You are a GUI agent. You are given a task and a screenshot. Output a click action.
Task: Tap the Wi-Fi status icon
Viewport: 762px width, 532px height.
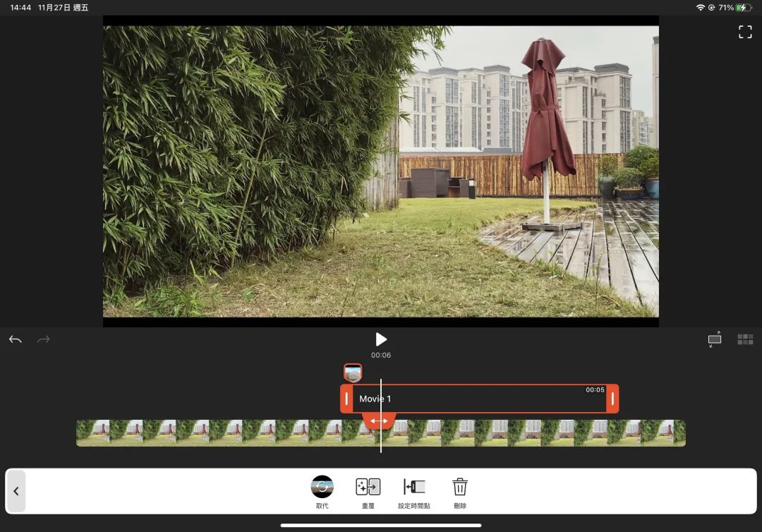tap(701, 7)
